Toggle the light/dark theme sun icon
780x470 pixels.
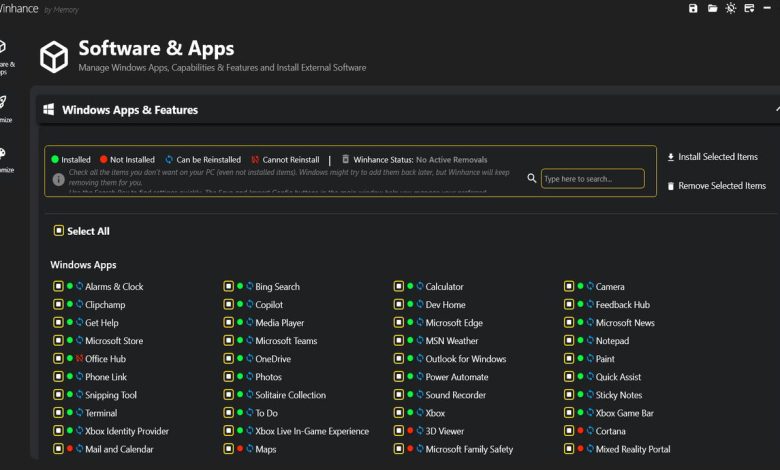click(x=731, y=8)
